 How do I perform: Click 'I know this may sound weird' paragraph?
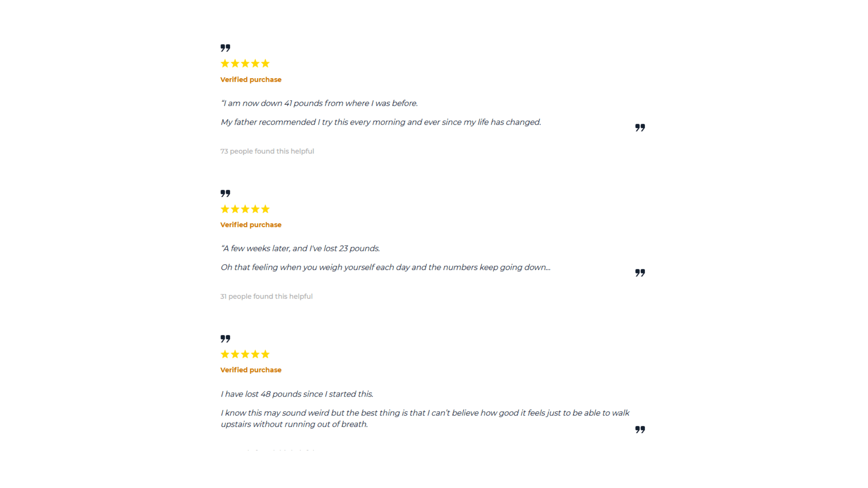tap(425, 419)
